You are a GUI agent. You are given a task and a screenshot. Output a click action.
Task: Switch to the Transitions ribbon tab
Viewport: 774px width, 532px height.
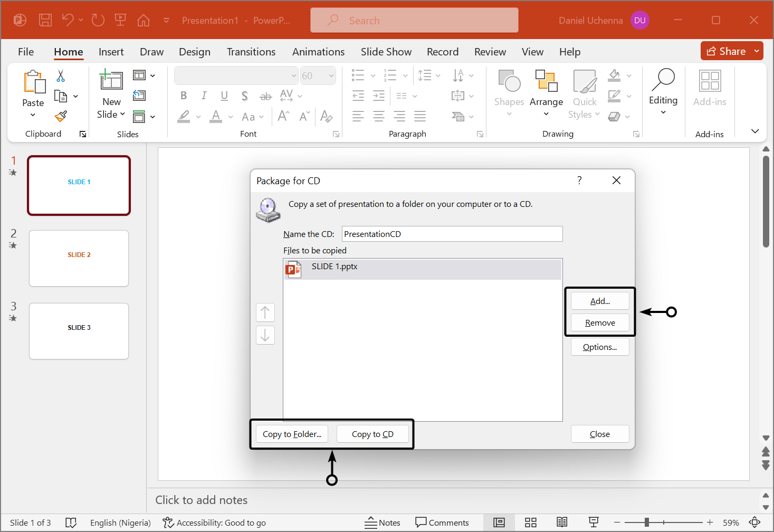click(251, 52)
